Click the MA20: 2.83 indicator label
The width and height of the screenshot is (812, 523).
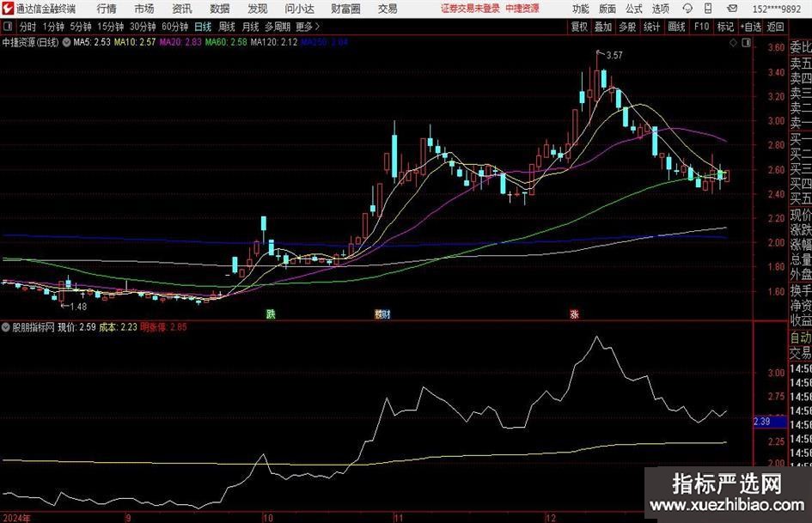point(180,42)
